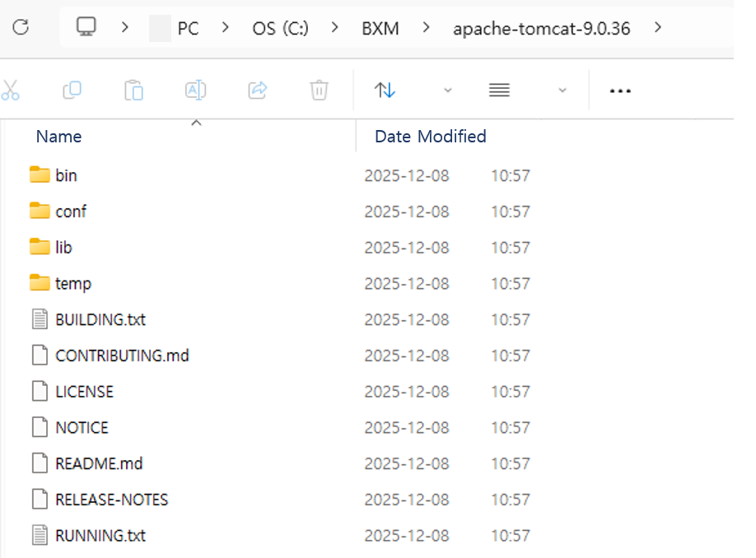The width and height of the screenshot is (756, 558).
Task: Sort by Name column header
Action: tap(58, 137)
